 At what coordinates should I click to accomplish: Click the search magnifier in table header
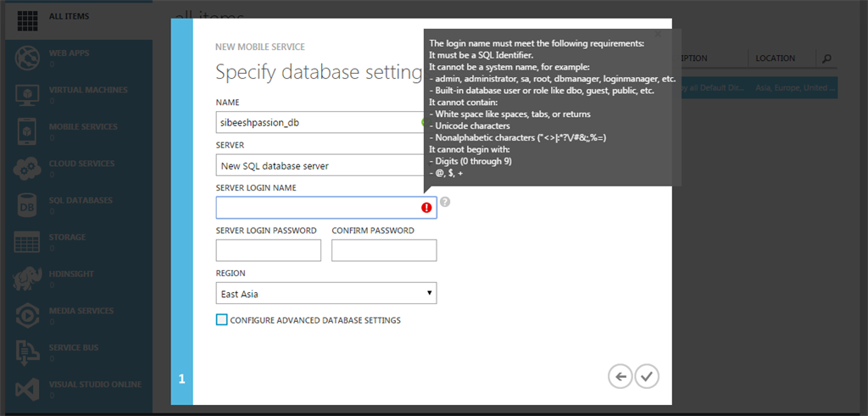[827, 58]
